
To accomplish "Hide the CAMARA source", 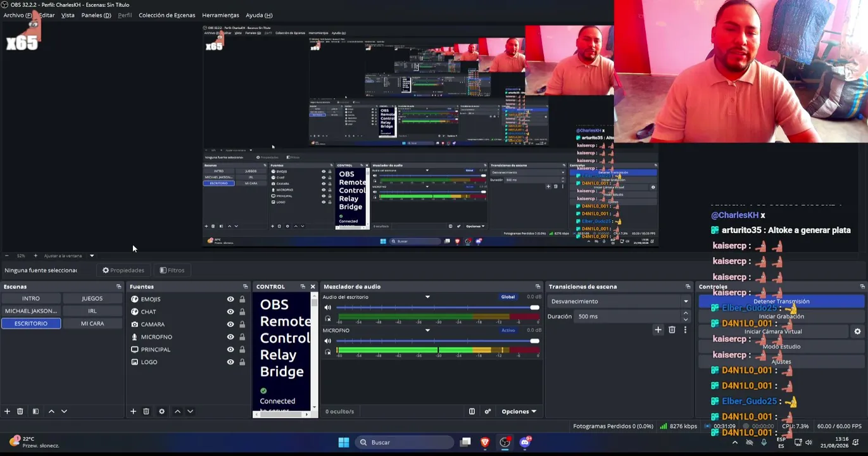I will 230,324.
